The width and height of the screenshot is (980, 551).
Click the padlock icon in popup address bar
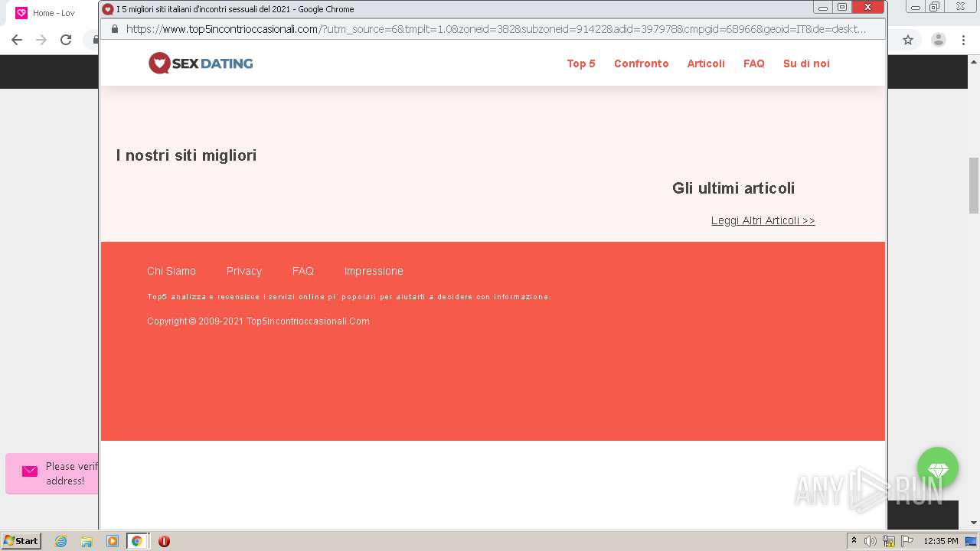tap(115, 29)
